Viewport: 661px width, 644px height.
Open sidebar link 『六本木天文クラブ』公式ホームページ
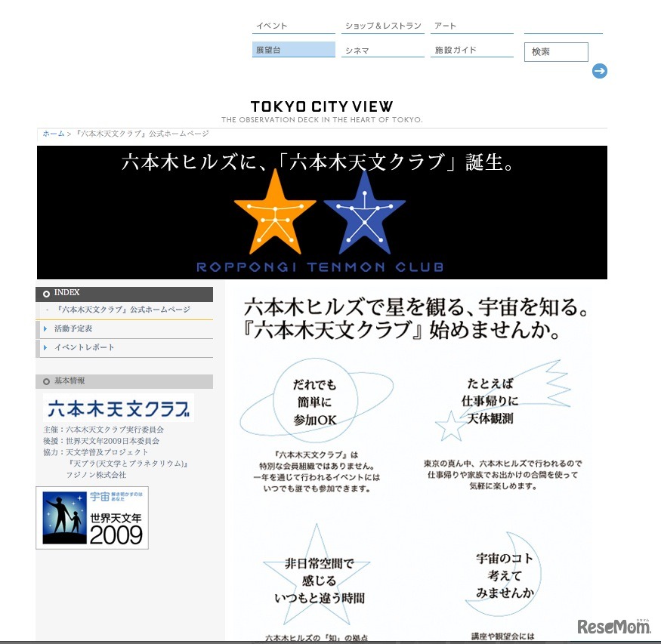click(x=124, y=310)
